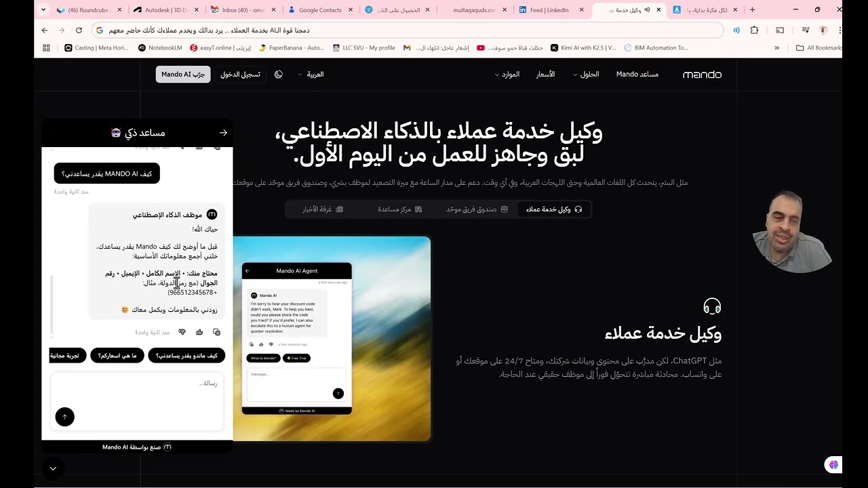Collapse chat widget with bottom chevron button
This screenshot has width=868, height=488.
[53, 468]
